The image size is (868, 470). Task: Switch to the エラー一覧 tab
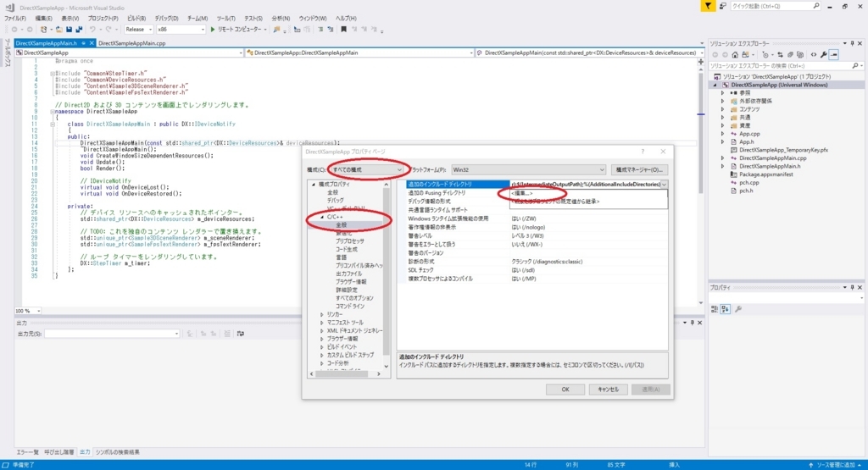pos(27,452)
